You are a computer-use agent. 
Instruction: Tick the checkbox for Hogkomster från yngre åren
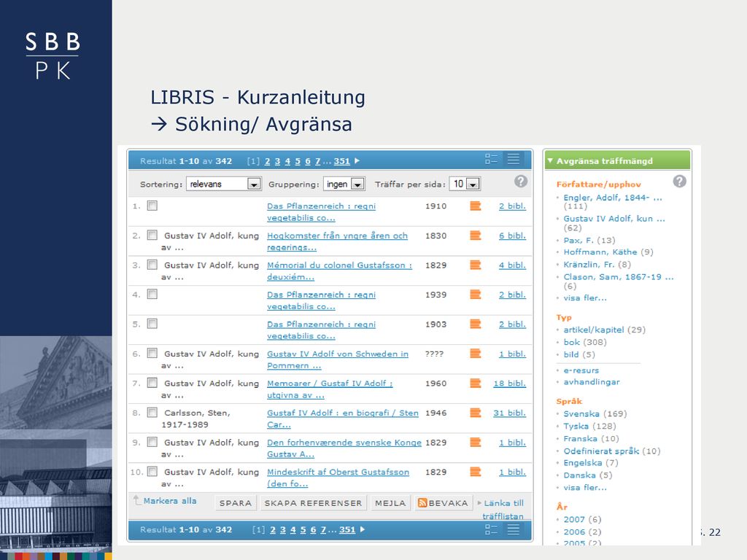pos(152,236)
